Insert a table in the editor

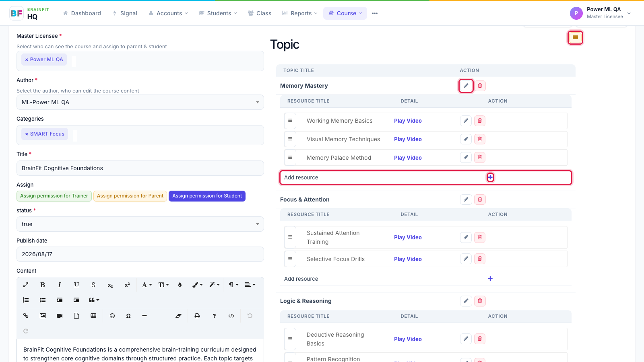[93, 316]
